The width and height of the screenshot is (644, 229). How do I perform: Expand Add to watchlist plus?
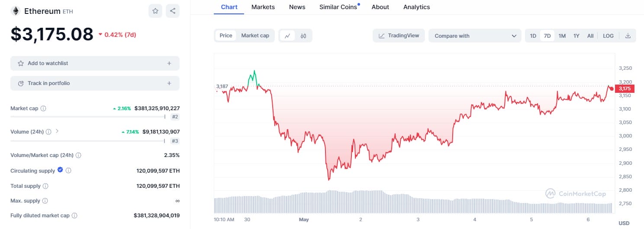click(x=169, y=63)
